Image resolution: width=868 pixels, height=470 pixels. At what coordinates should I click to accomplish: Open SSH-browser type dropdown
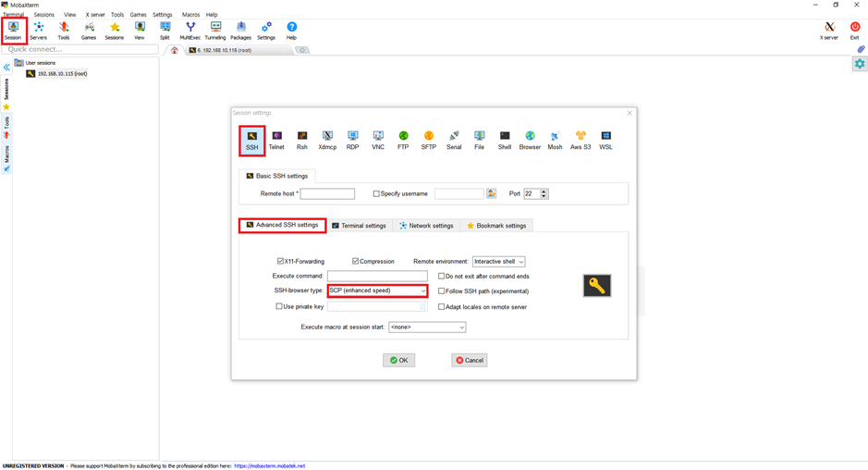tap(377, 291)
